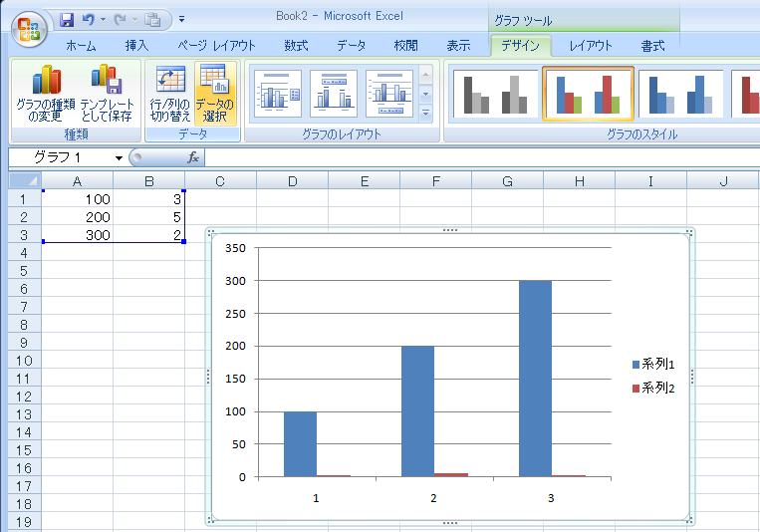760x532 pixels.
Task: Open the Undo history dropdown arrow
Action: 104,20
